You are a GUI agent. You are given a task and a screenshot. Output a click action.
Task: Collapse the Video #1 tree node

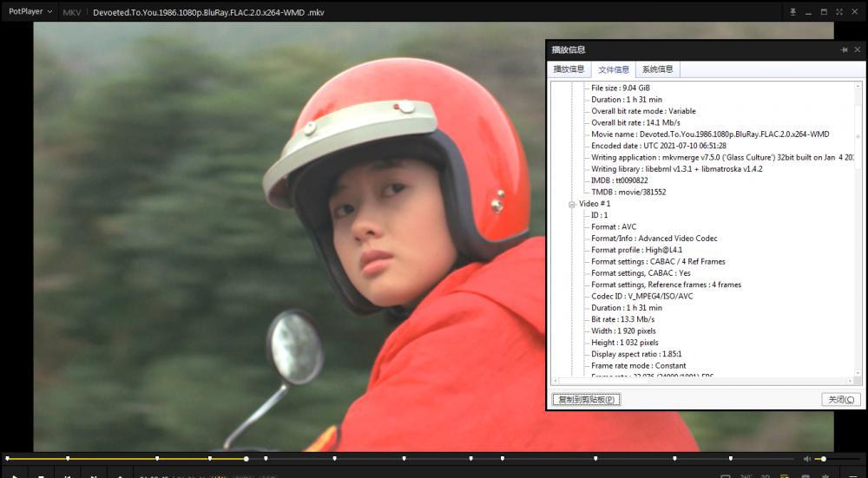[572, 204]
